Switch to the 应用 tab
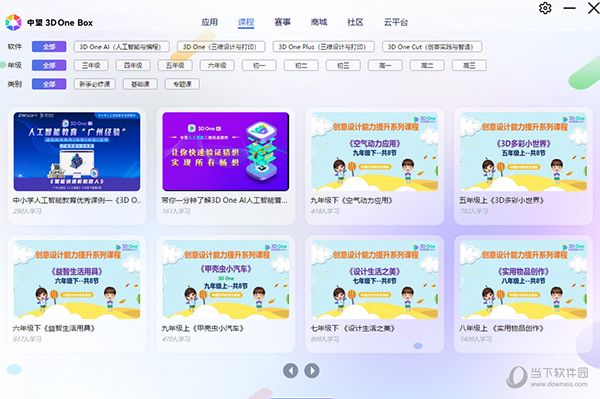The image size is (600, 399). 209,22
